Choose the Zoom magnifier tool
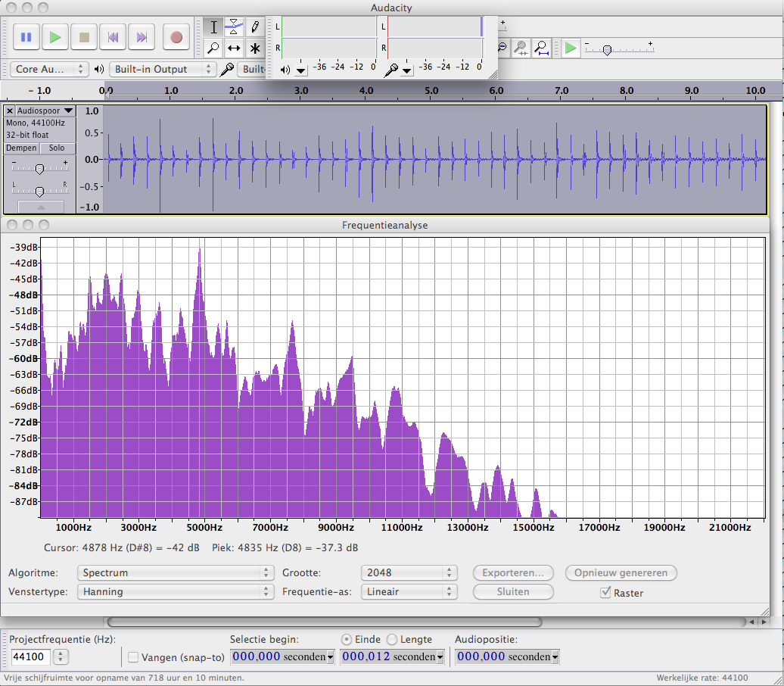This screenshot has height=686, width=784. point(213,48)
